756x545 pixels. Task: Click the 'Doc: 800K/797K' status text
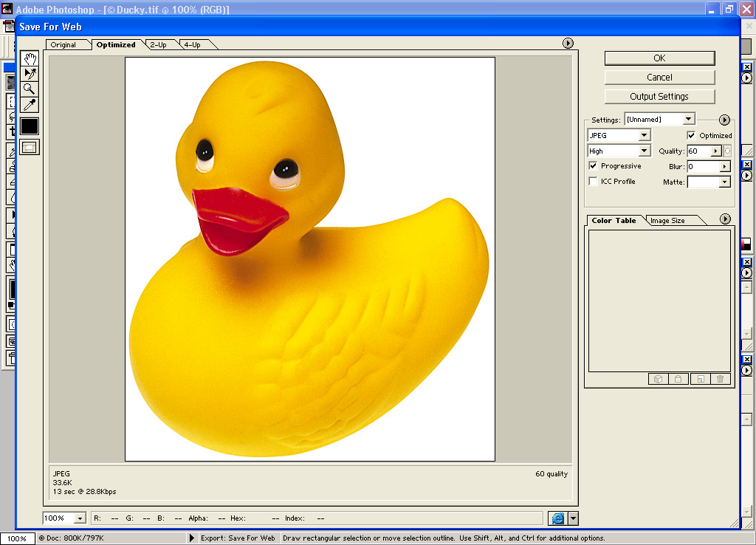pyautogui.click(x=75, y=538)
